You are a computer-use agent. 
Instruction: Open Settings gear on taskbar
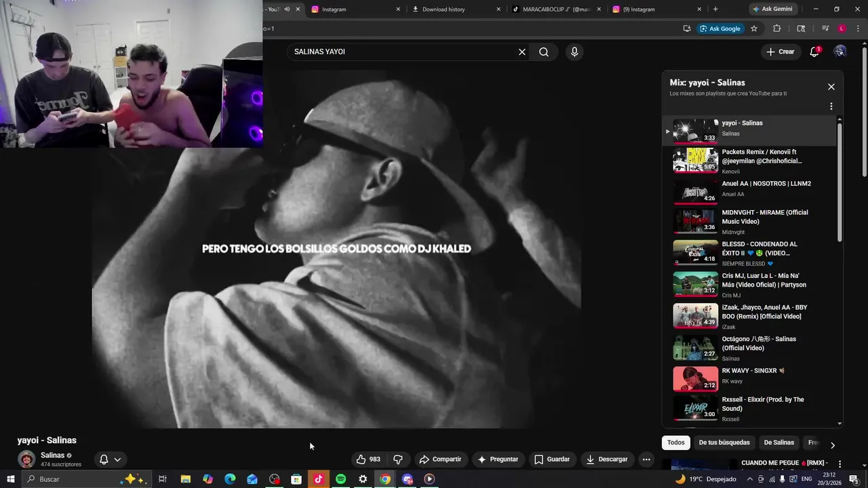[x=363, y=479]
